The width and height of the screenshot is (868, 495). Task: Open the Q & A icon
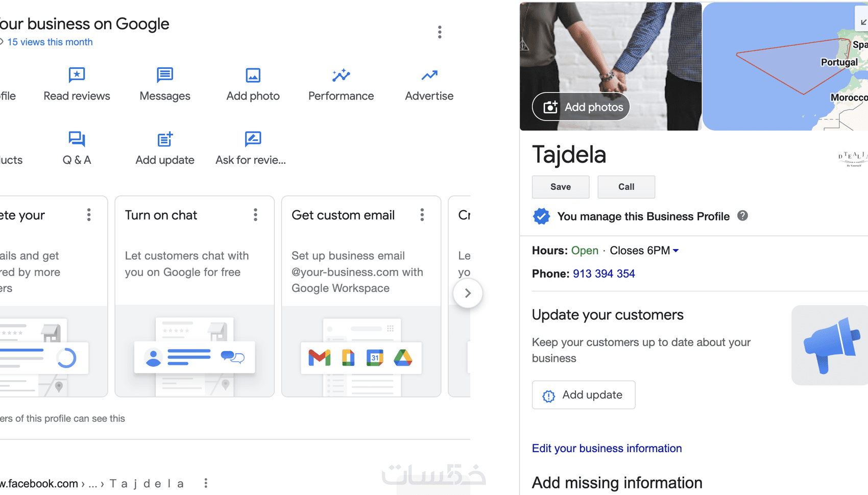point(77,139)
